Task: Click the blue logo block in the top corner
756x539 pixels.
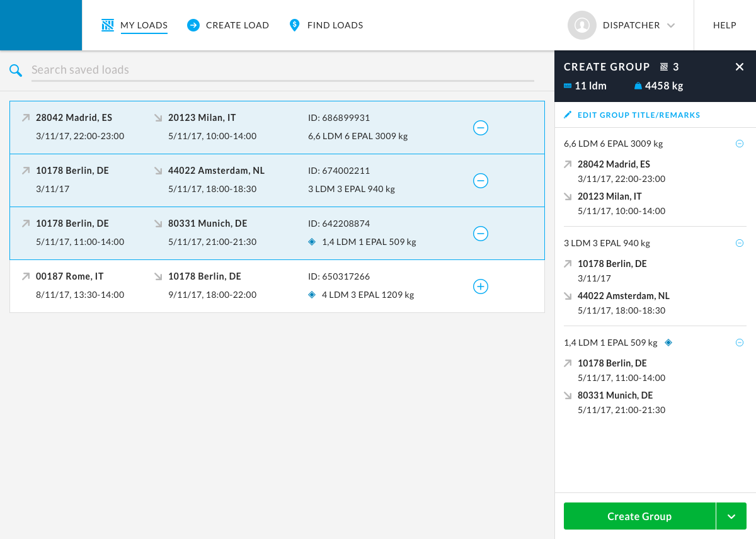Action: point(41,25)
